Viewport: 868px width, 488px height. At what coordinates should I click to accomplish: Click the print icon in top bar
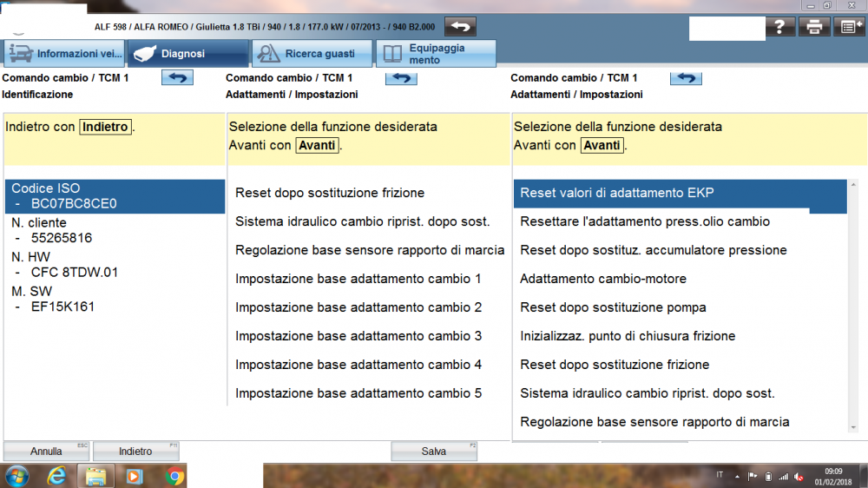(814, 27)
